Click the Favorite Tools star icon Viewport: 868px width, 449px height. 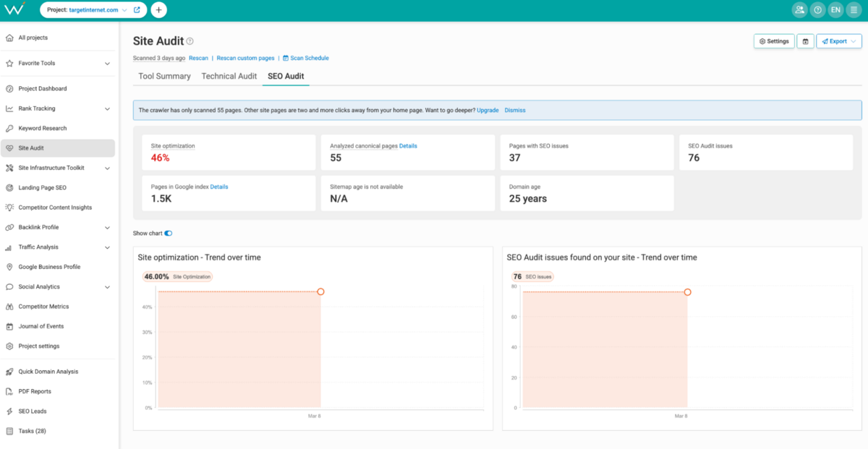(10, 64)
